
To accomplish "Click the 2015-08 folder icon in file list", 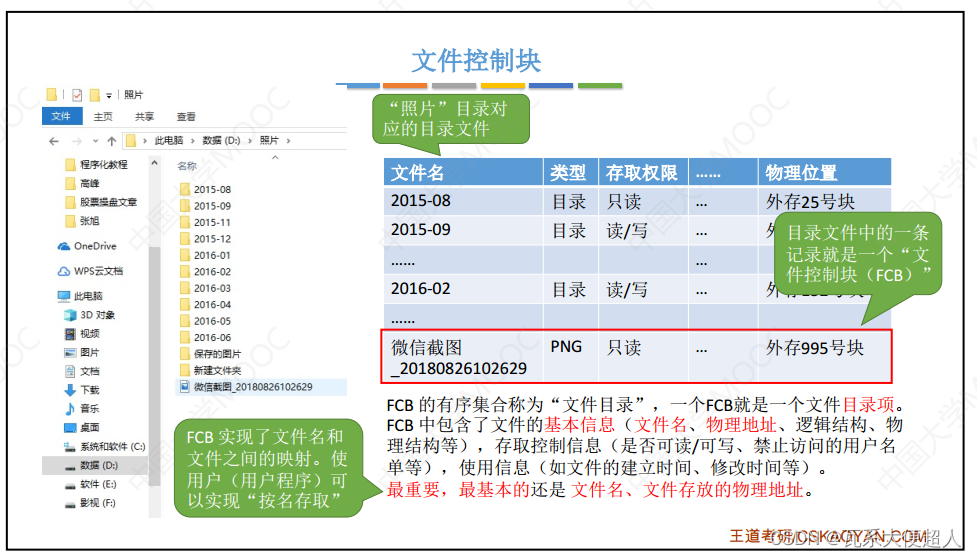I will coord(184,189).
